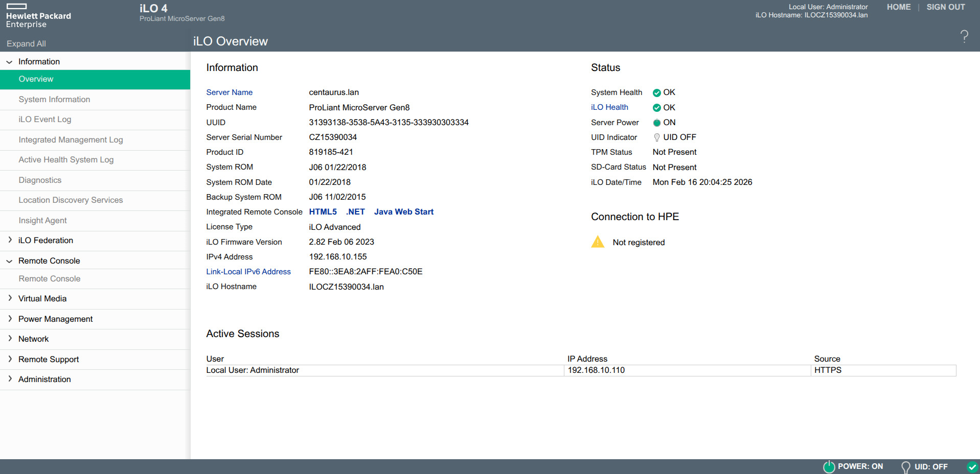Toggle the UID Indicator bulb icon
The width and height of the screenshot is (980, 474).
[656, 137]
